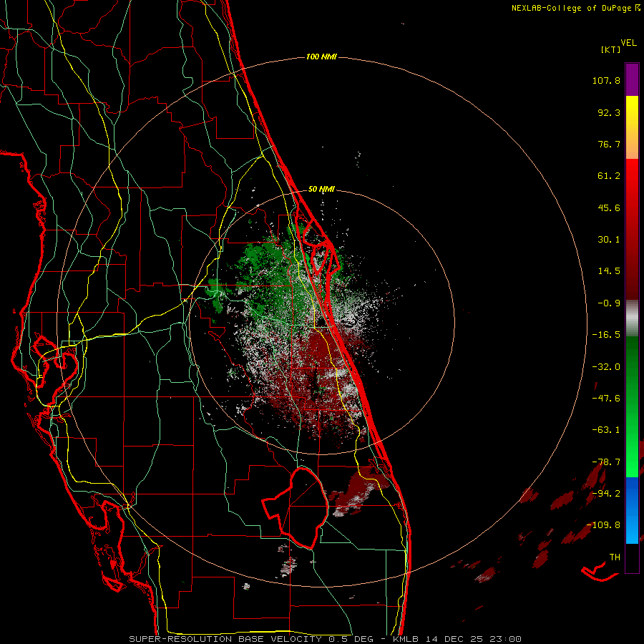
Task: Click the 100 NMI range ring label
Action: [x=321, y=57]
